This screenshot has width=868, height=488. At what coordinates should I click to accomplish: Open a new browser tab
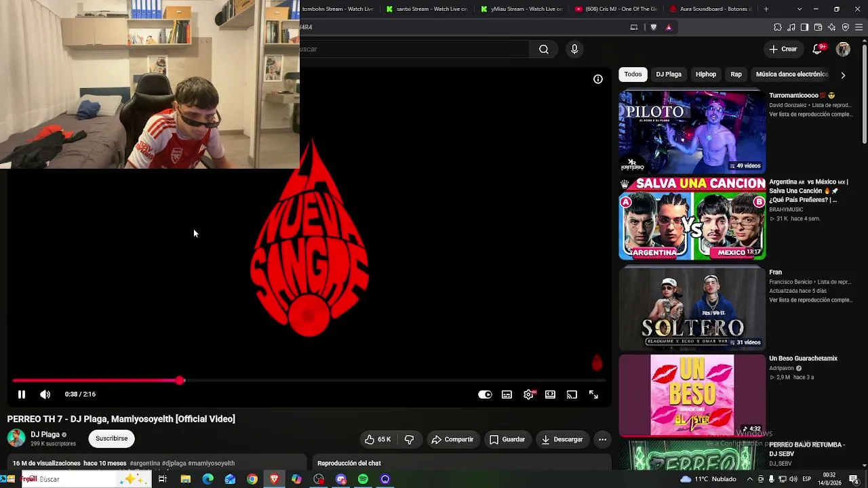(x=766, y=9)
